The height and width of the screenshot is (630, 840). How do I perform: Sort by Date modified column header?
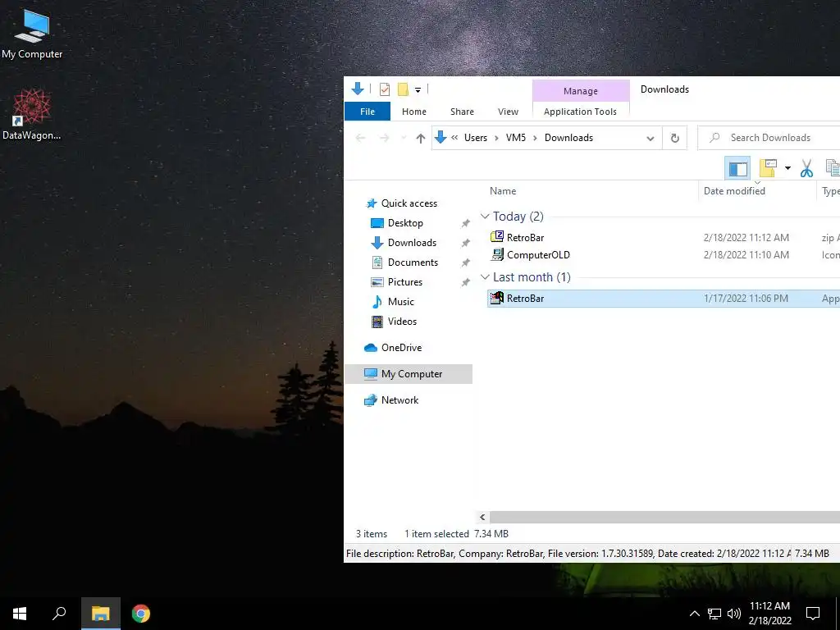click(x=734, y=190)
